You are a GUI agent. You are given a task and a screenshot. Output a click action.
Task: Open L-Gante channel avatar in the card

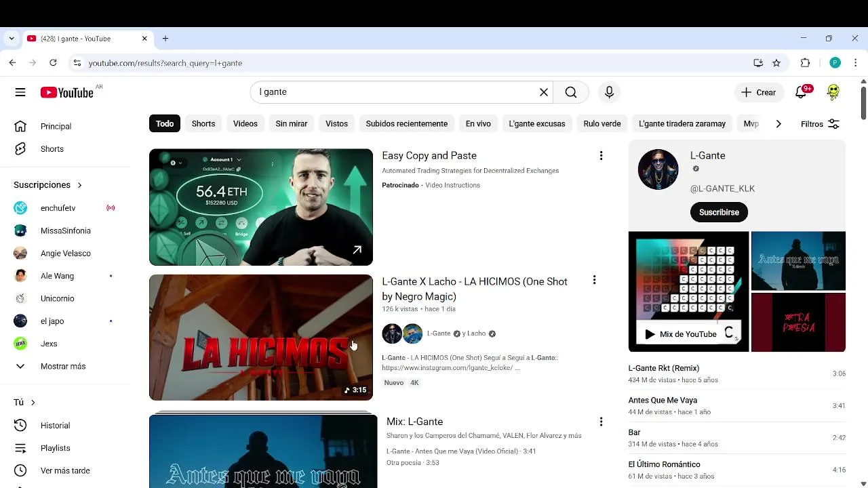tap(658, 169)
